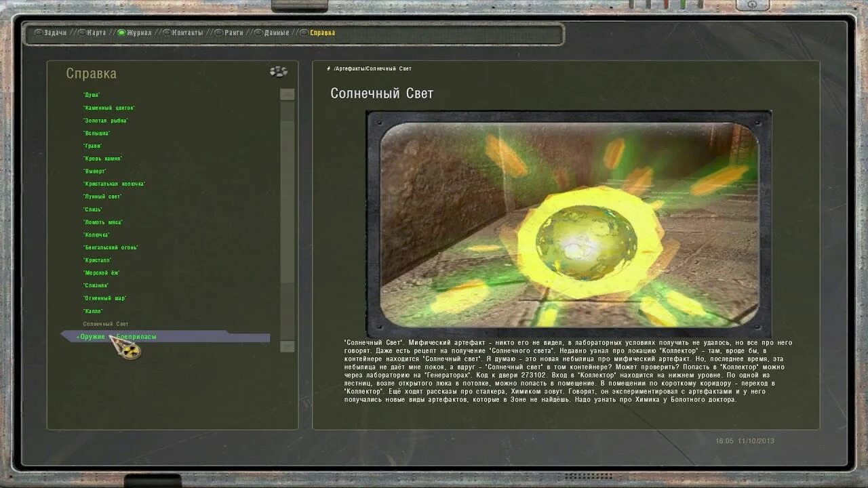Open the "Вспышка" article

click(96, 134)
